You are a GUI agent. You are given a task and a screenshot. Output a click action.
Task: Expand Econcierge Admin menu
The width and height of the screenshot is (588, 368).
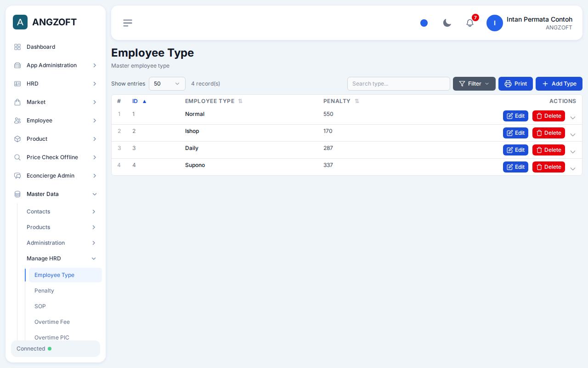click(x=56, y=176)
